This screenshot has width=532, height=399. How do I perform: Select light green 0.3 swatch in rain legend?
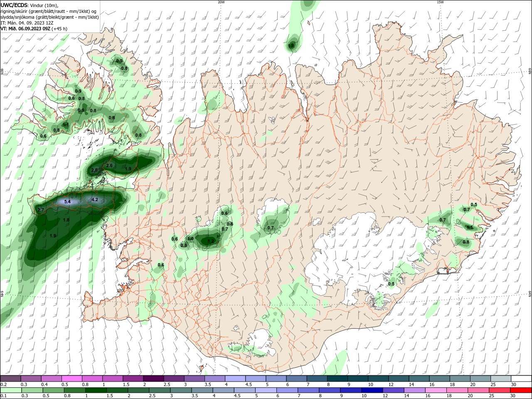pyautogui.click(x=32, y=390)
